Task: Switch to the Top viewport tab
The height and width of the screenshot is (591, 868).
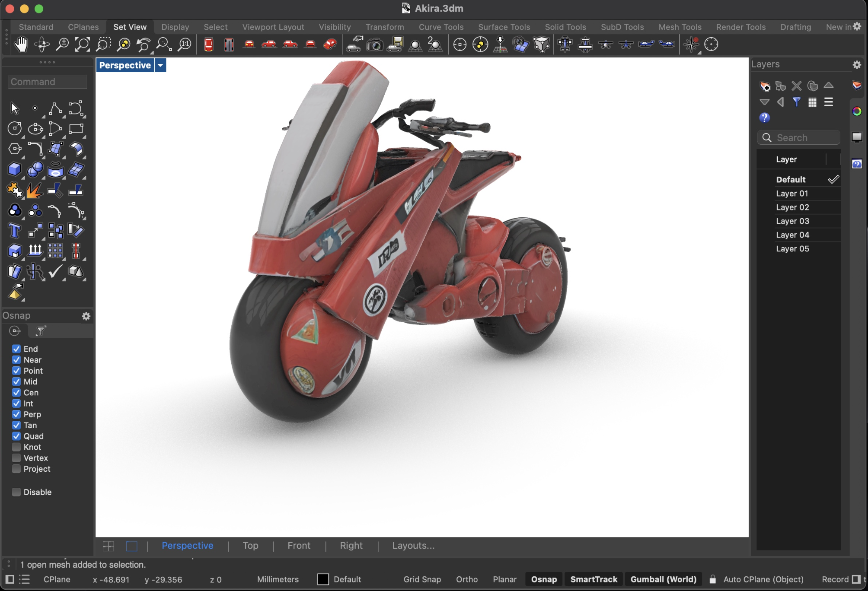Action: pyautogui.click(x=250, y=546)
